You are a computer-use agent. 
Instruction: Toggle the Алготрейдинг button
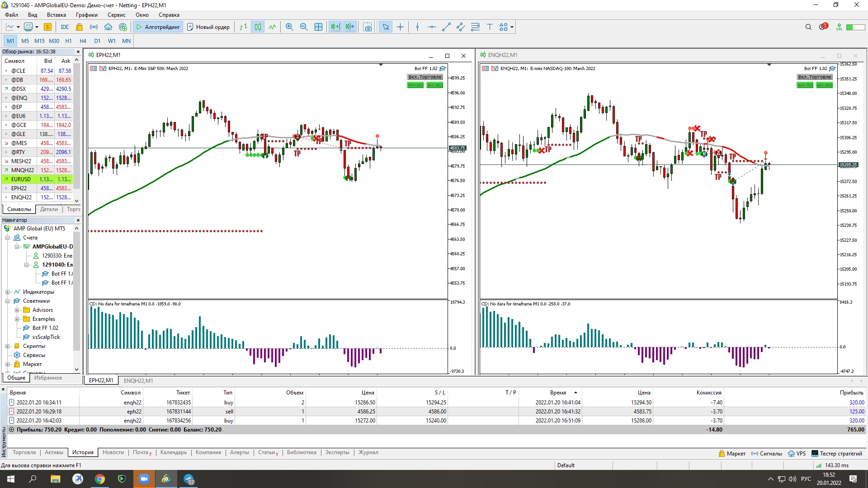(x=158, y=27)
